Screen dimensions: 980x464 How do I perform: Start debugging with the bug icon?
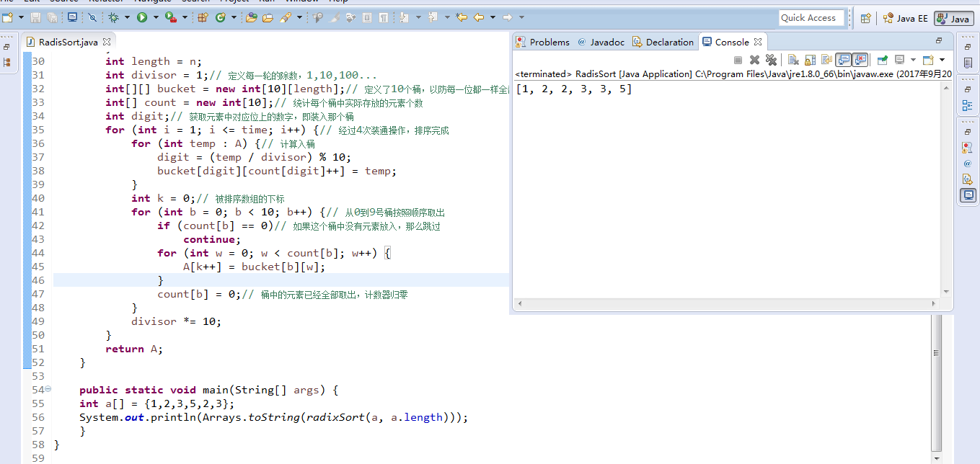coord(114,17)
